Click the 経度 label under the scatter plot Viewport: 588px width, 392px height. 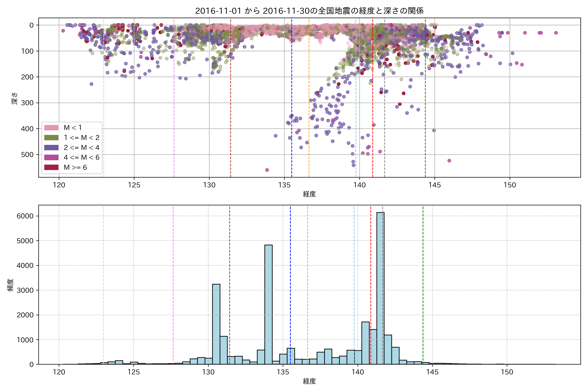pyautogui.click(x=310, y=194)
